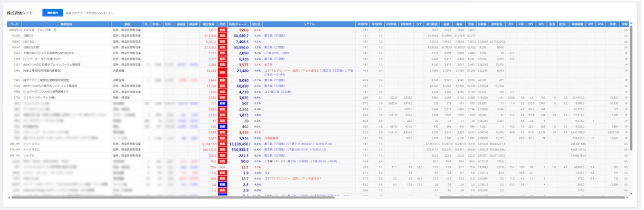Click the BPS column header

(541, 24)
